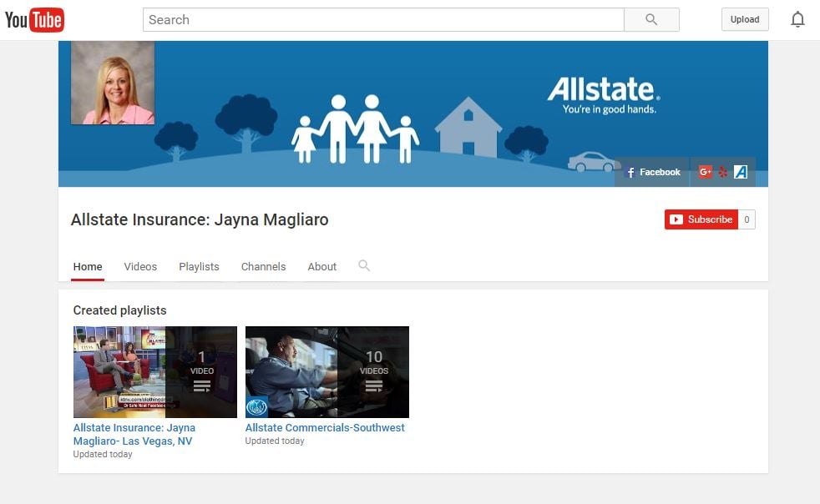820x504 pixels.
Task: Search this channel with the magnifier icon
Action: [364, 265]
